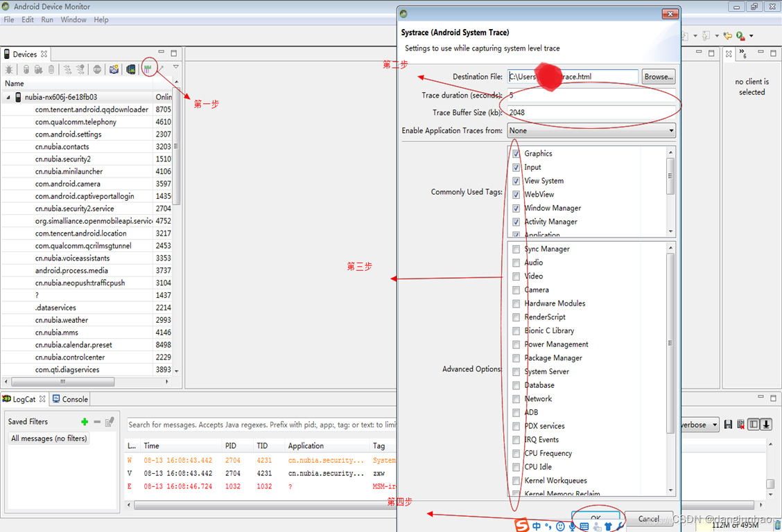The width and height of the screenshot is (782, 532).
Task: Switch to the Console tab
Action: tap(69, 398)
